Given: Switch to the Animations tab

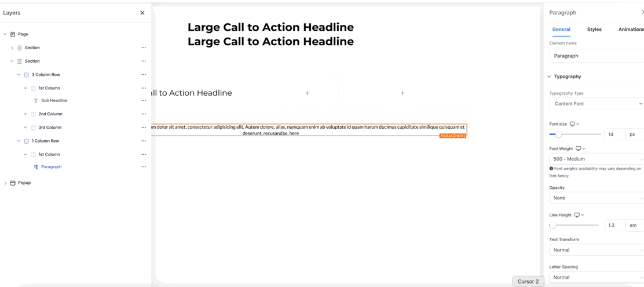Looking at the screenshot, I should pyautogui.click(x=631, y=30).
